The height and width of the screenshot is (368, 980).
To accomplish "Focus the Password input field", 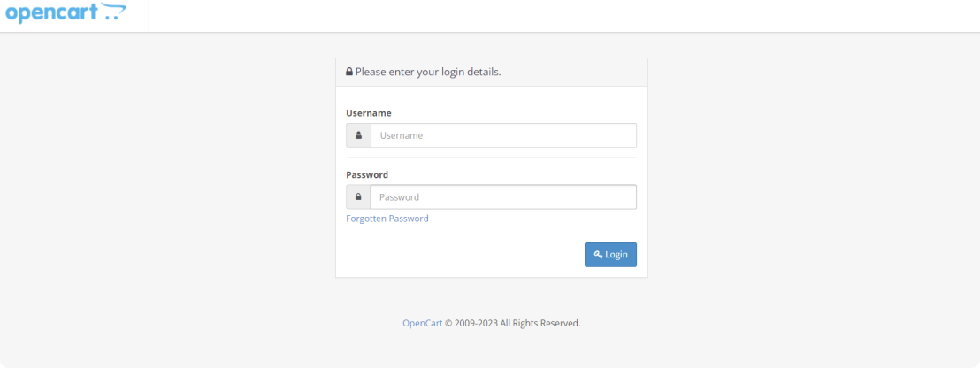I will [504, 196].
